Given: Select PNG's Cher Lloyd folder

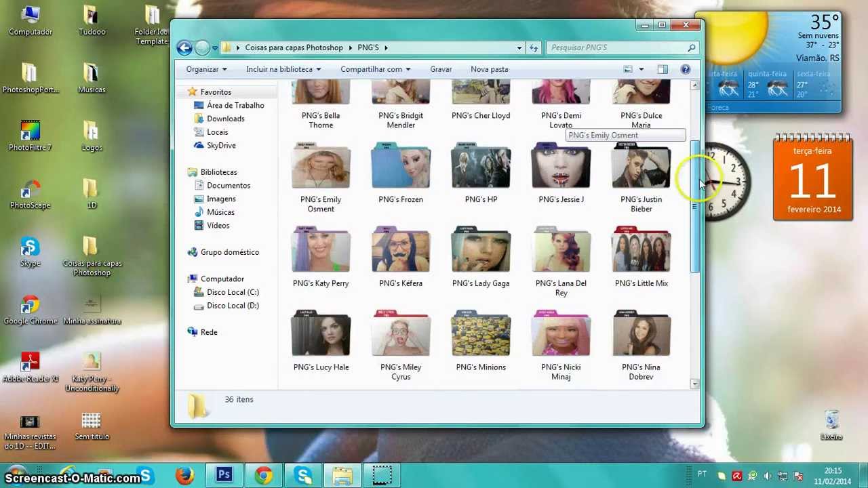Looking at the screenshot, I should pyautogui.click(x=481, y=100).
